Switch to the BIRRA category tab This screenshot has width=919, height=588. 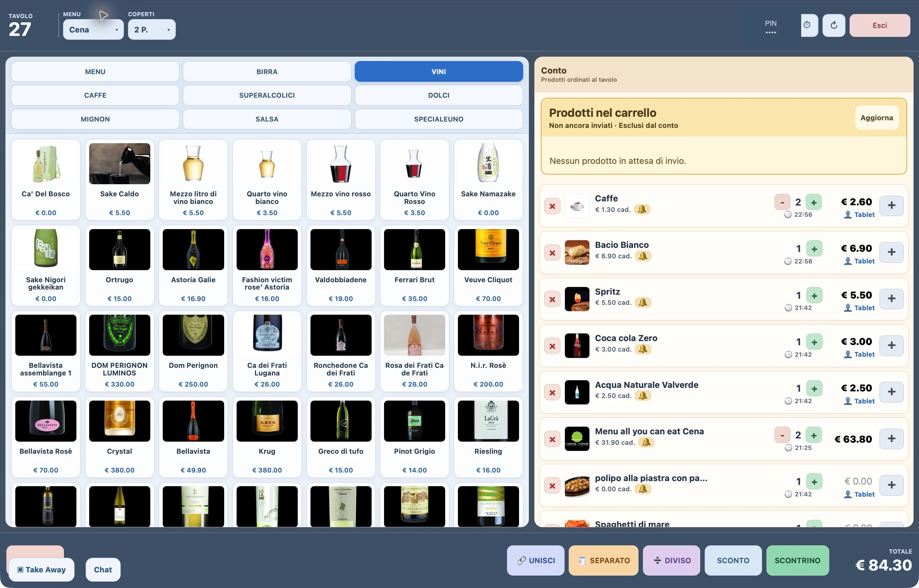point(267,71)
